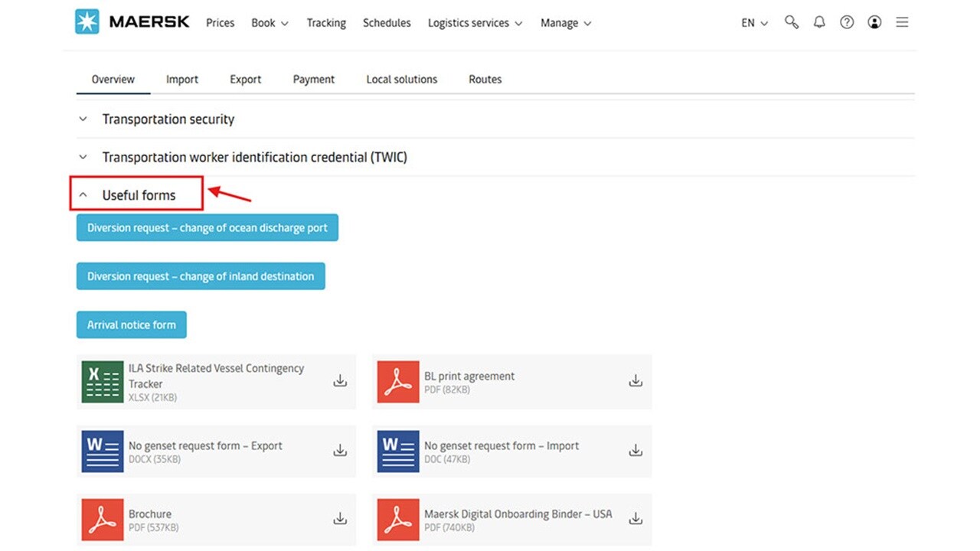980x551 pixels.
Task: Click the Maersk star logo
Action: point(87,22)
